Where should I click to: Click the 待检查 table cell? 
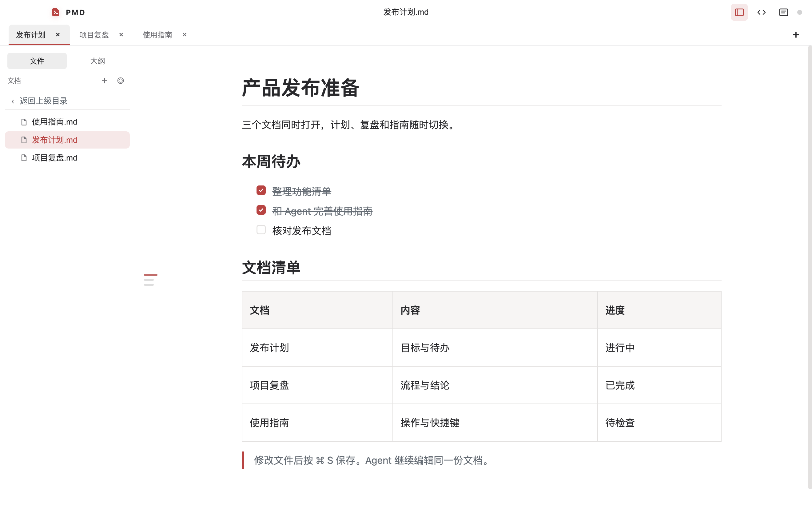pos(659,423)
